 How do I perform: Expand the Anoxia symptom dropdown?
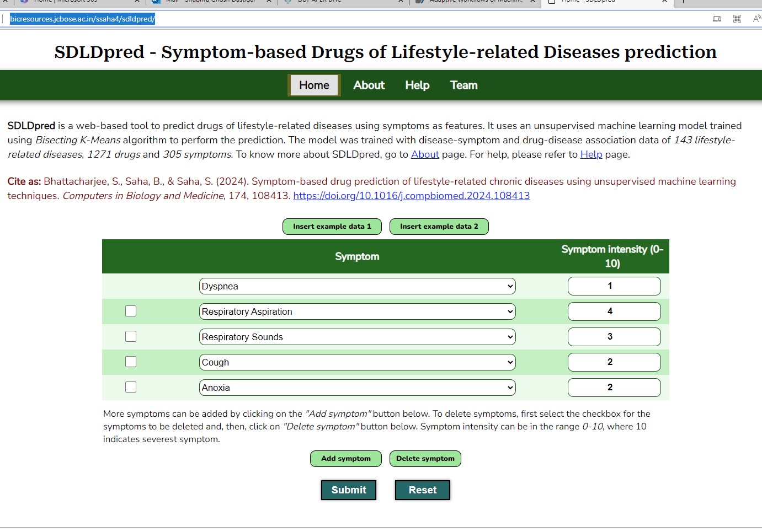click(358, 388)
